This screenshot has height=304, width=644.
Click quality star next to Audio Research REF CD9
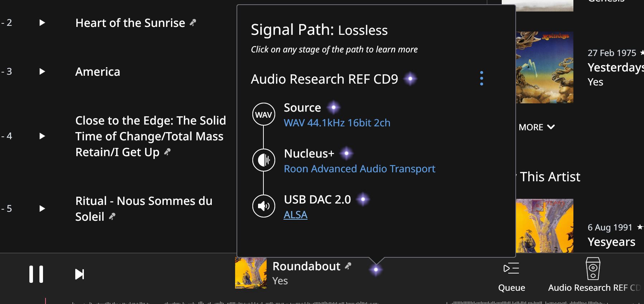[x=410, y=79]
